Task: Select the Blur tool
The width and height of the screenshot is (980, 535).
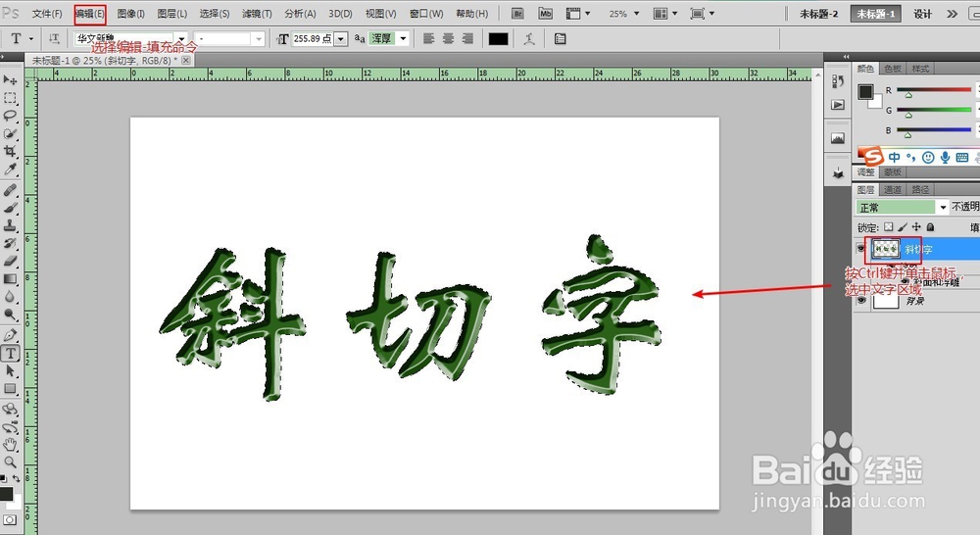Action: click(10, 297)
